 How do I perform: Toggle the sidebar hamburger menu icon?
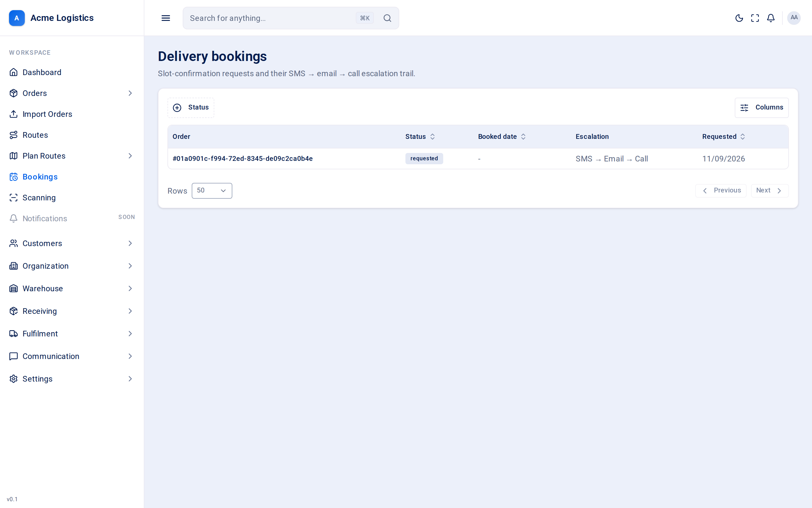coord(166,18)
